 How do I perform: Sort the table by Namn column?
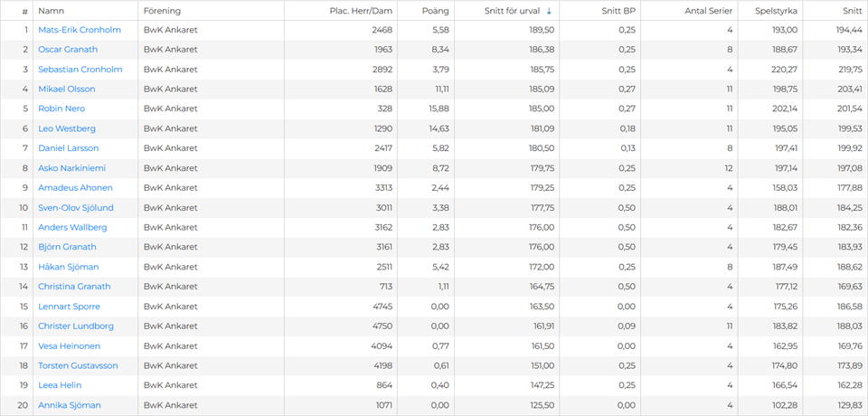(51, 11)
